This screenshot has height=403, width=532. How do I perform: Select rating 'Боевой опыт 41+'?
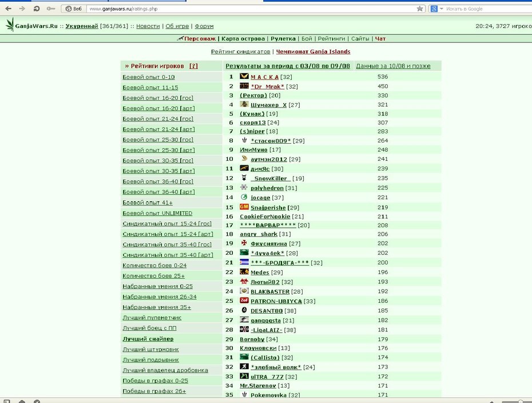pos(148,203)
